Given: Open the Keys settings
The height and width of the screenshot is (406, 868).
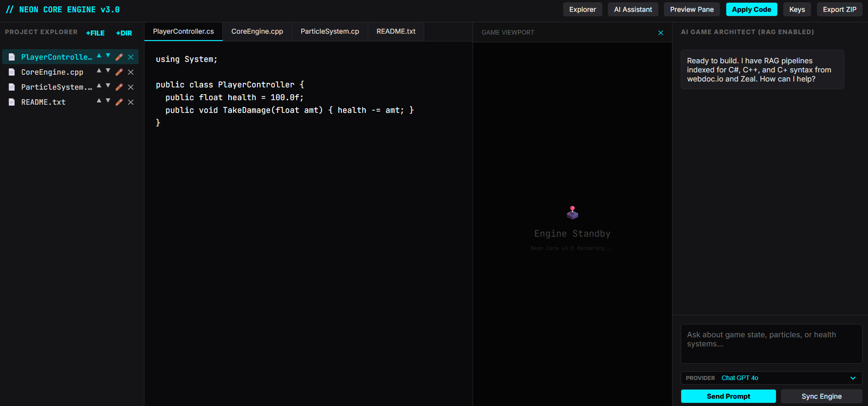Looking at the screenshot, I should coord(797,10).
